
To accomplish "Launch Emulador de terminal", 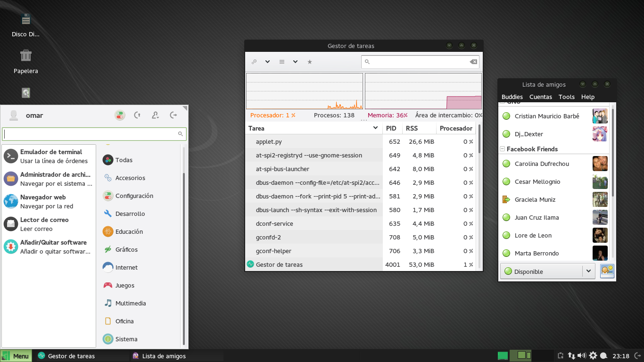I will [49, 156].
